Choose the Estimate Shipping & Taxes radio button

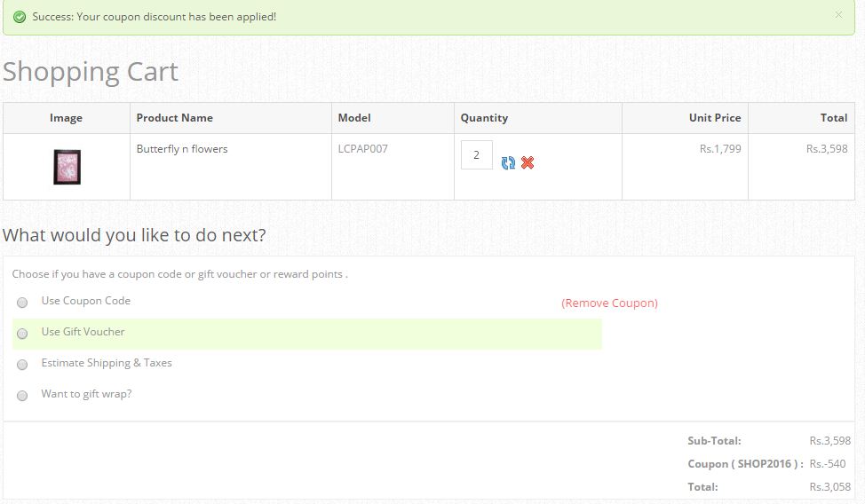22,365
